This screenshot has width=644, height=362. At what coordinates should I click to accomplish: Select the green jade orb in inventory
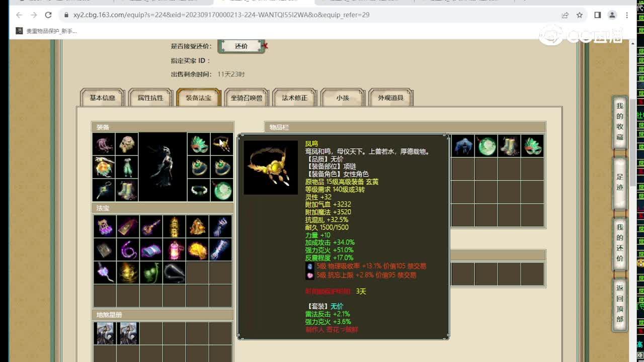[486, 146]
